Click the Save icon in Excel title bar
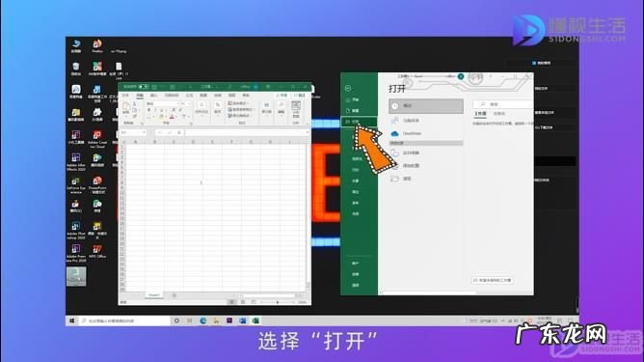644x362 pixels. click(x=154, y=87)
